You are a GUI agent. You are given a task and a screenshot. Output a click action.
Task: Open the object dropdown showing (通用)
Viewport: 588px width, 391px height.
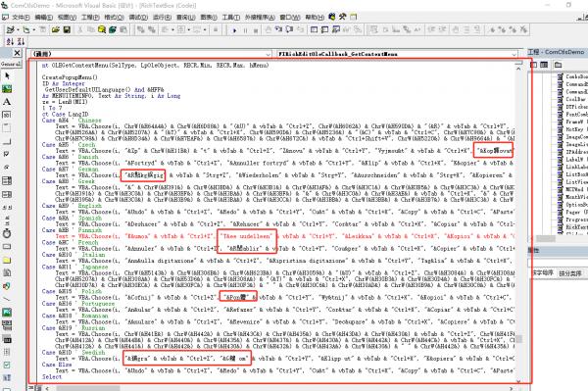coord(151,54)
